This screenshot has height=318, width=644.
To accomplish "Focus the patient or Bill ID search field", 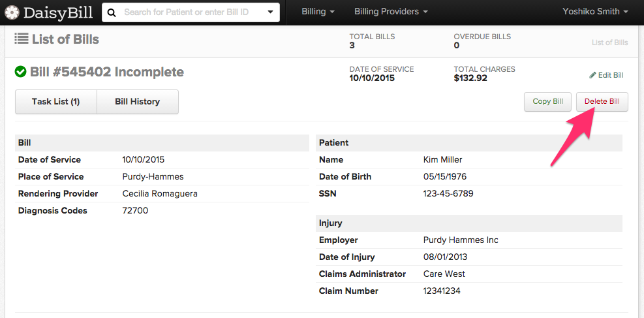I will [x=189, y=12].
